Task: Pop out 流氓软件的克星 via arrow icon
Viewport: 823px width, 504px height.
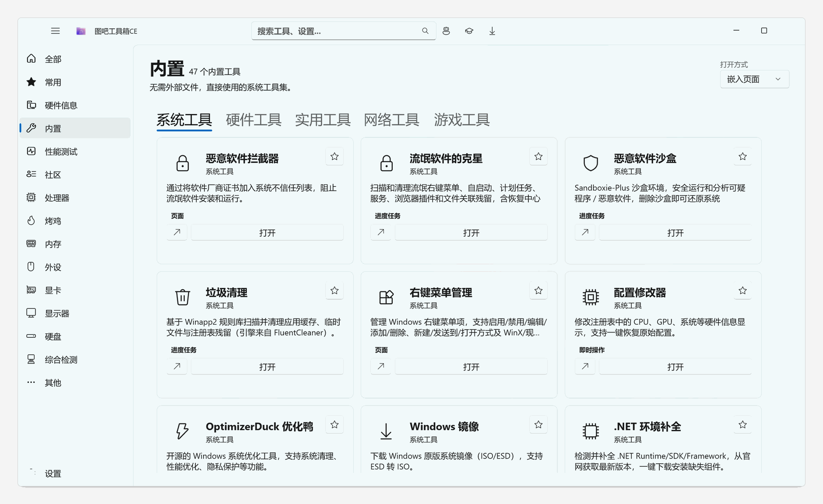Action: tap(381, 232)
